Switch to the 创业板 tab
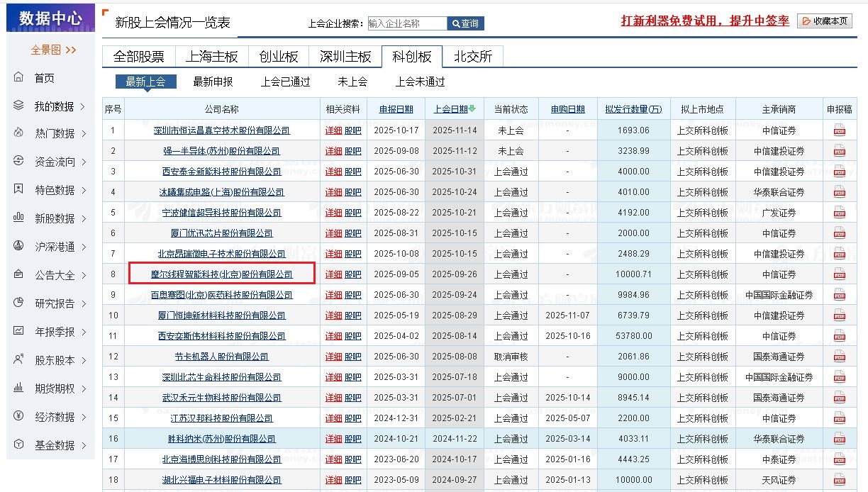The width and height of the screenshot is (868, 492). pyautogui.click(x=279, y=57)
